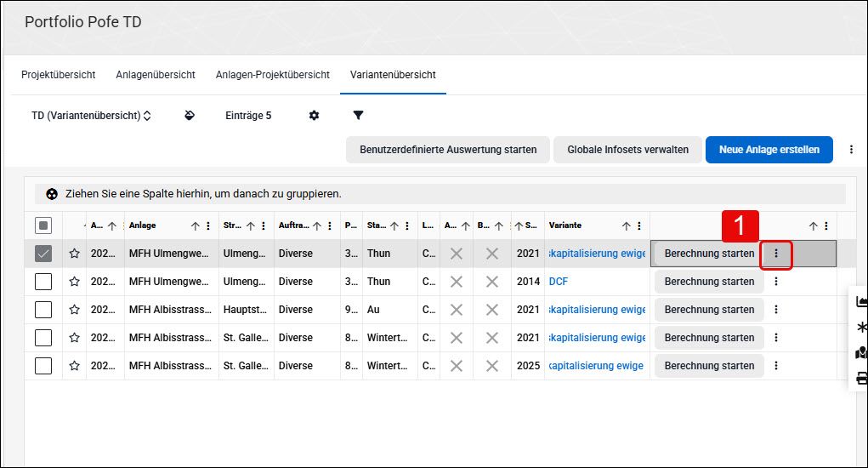Select the Variantenübersicht tab
Screen dimensions: 868x468
coord(393,75)
